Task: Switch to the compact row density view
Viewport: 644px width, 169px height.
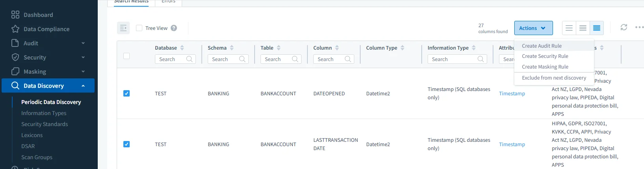Action: pos(597,28)
